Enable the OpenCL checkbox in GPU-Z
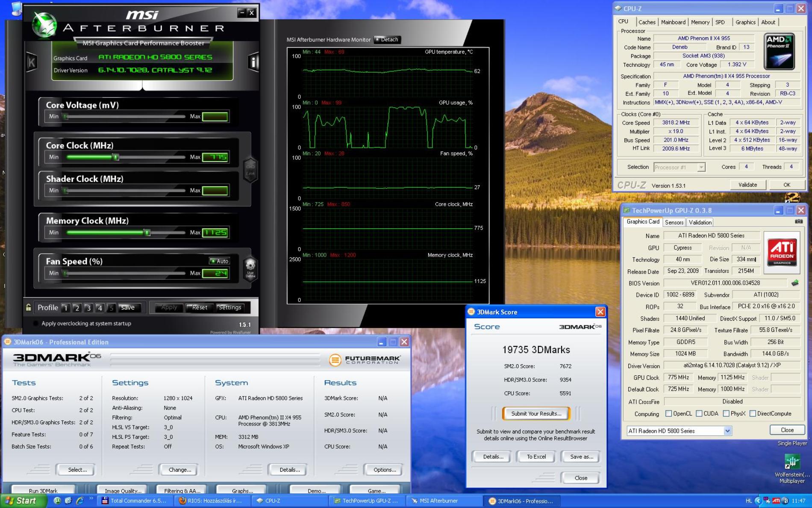Image resolution: width=812 pixels, height=508 pixels. pos(668,413)
